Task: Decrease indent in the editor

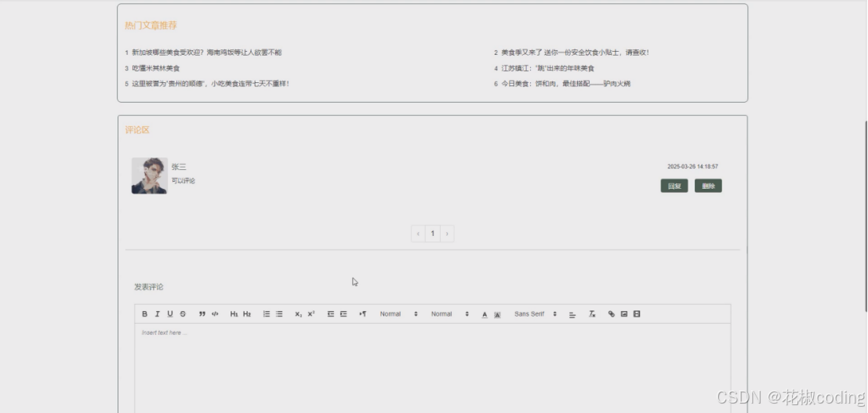Action: click(x=330, y=314)
